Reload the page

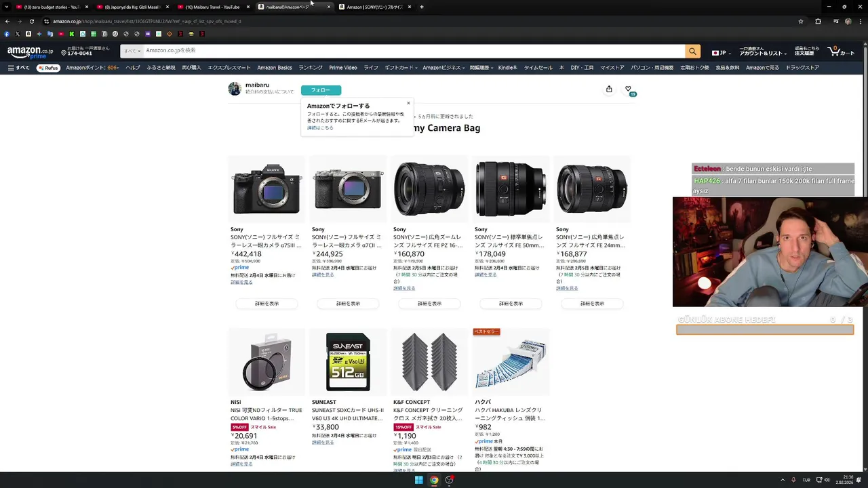[31, 21]
